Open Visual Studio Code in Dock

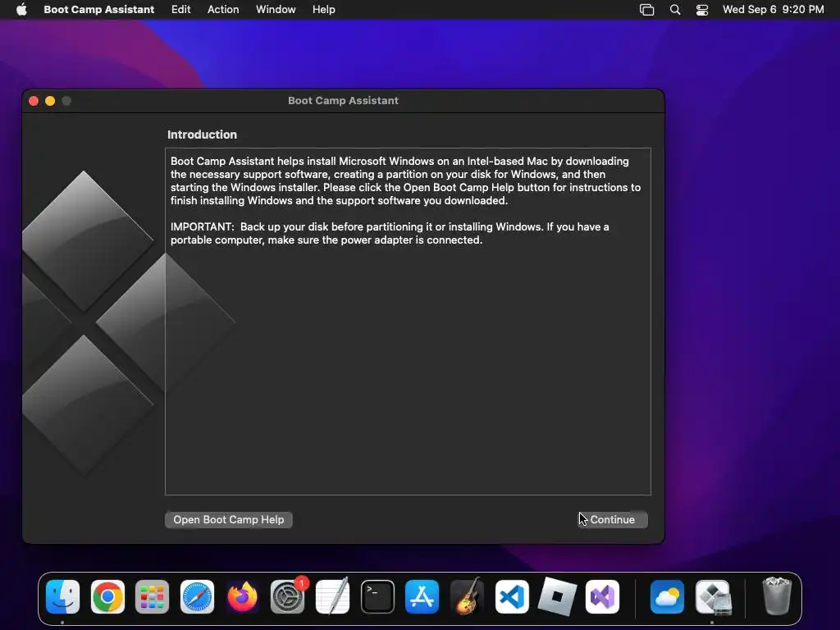512,597
